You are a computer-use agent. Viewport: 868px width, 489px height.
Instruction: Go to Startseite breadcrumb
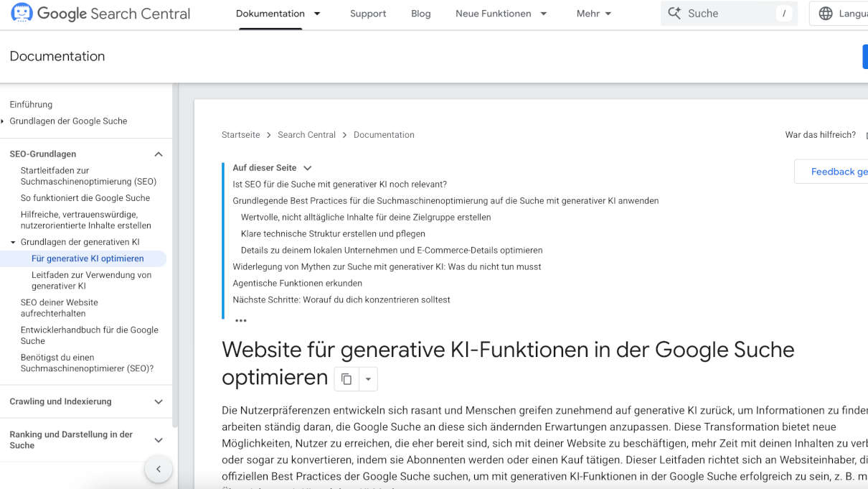(x=241, y=135)
